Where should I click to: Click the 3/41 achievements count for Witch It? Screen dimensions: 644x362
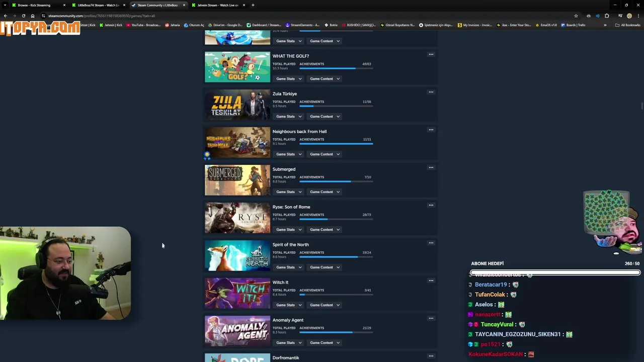(368, 290)
